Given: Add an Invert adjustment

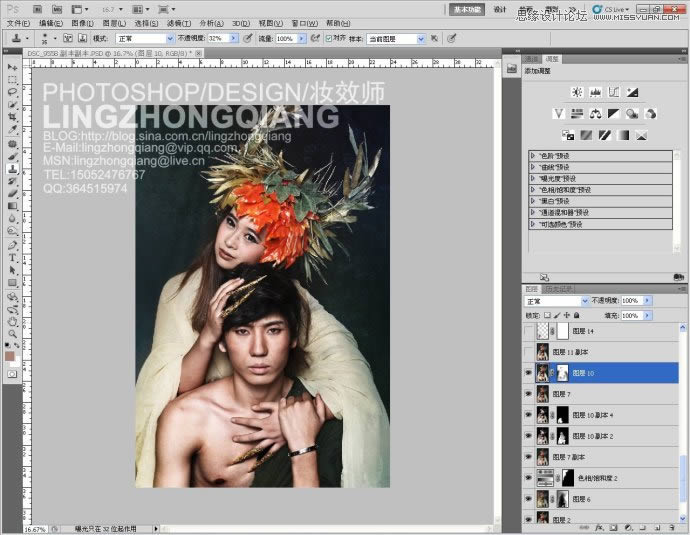Looking at the screenshot, I should point(568,136).
